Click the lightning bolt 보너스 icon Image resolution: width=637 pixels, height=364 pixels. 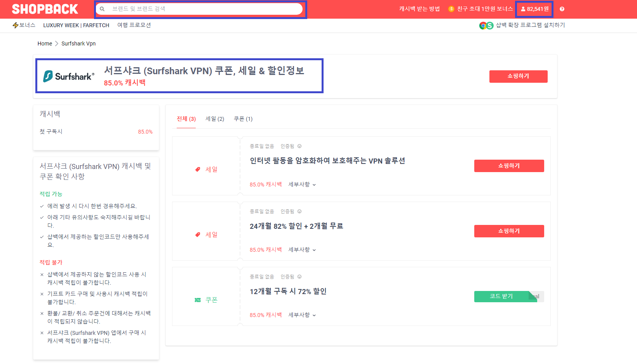pos(16,25)
